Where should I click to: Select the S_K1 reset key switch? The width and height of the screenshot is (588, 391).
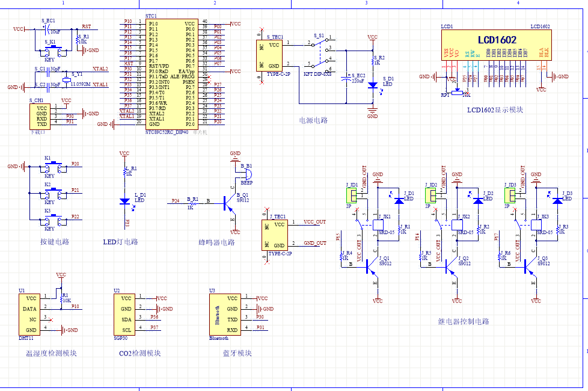(x=54, y=51)
